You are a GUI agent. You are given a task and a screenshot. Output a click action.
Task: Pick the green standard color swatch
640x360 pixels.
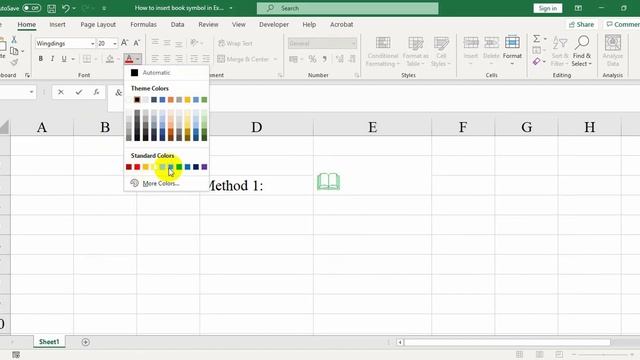tap(179, 167)
